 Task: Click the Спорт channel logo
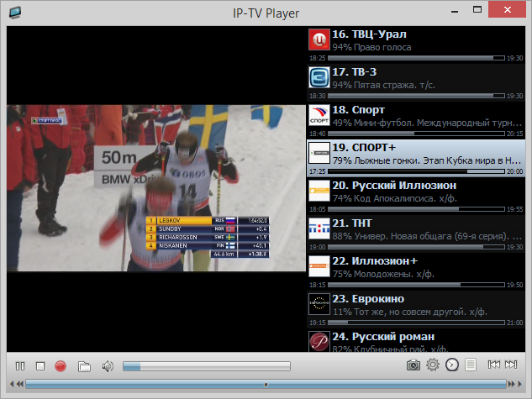[x=319, y=115]
